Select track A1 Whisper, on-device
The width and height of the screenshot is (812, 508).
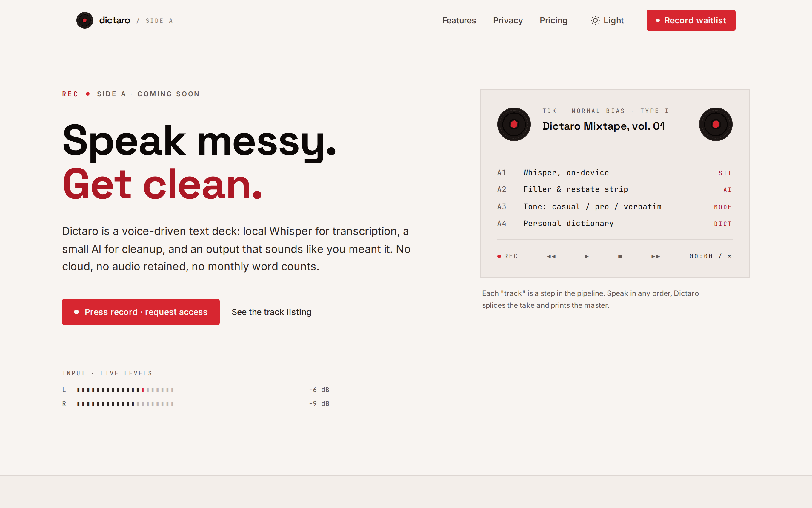615,173
